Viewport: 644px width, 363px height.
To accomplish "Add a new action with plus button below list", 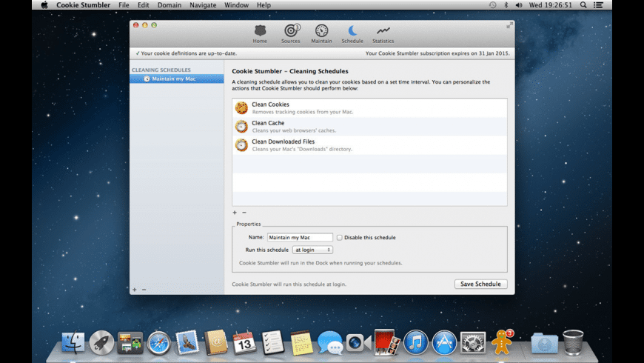I will pyautogui.click(x=235, y=213).
